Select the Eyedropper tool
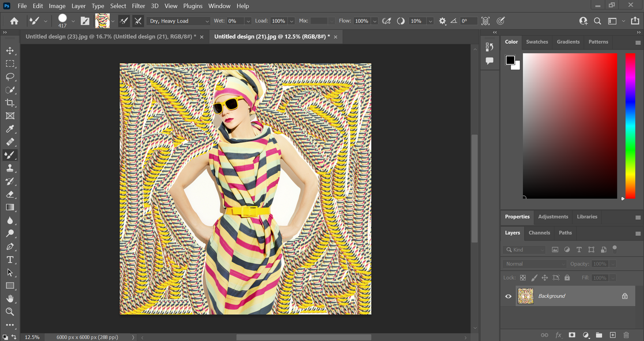The height and width of the screenshot is (341, 644). [x=10, y=129]
